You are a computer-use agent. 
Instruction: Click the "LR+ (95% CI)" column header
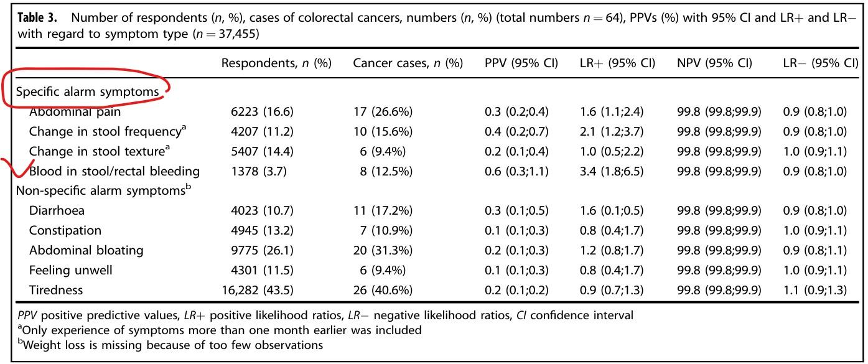[x=617, y=63]
